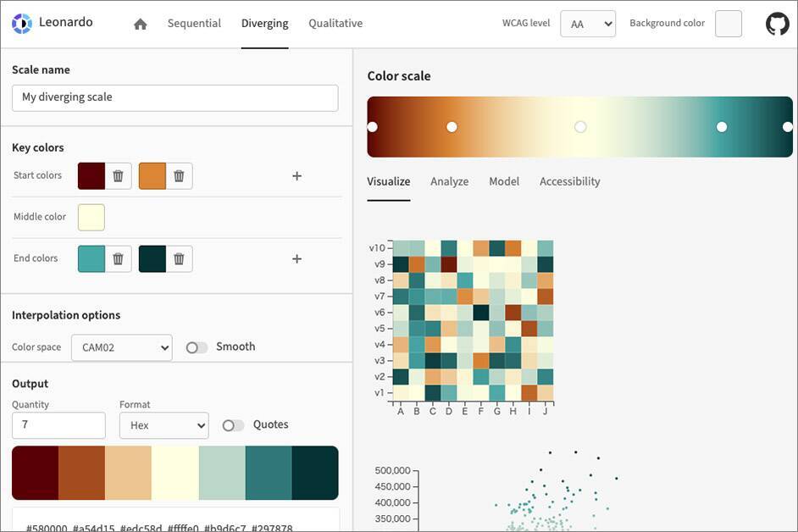
Task: Click the orange key color gradient handle
Action: pos(452,127)
